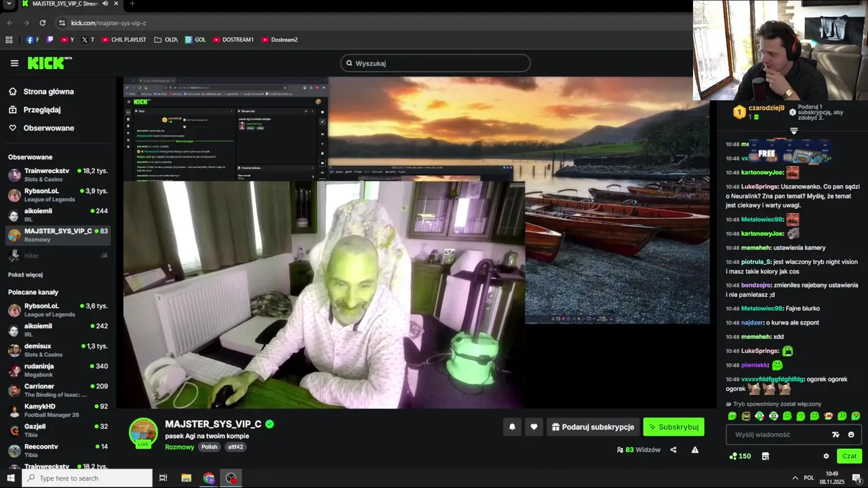Open the Reecoontv channel
The height and width of the screenshot is (488, 868).
[58, 450]
